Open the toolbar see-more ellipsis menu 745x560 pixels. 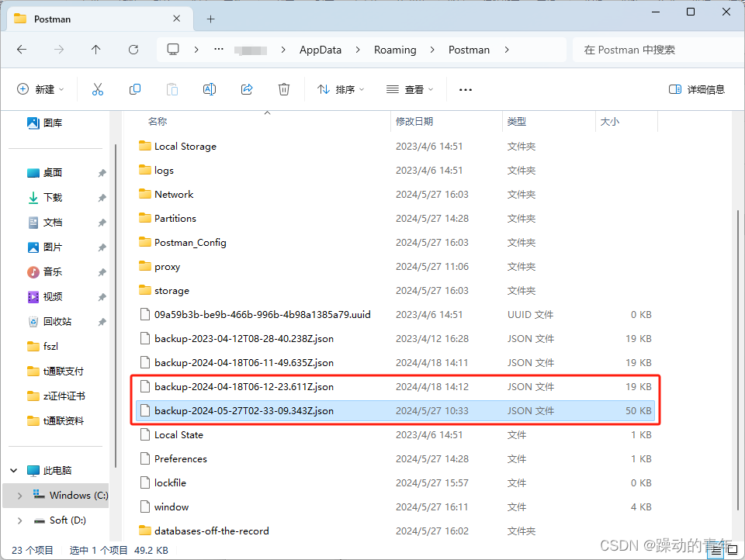pyautogui.click(x=466, y=90)
